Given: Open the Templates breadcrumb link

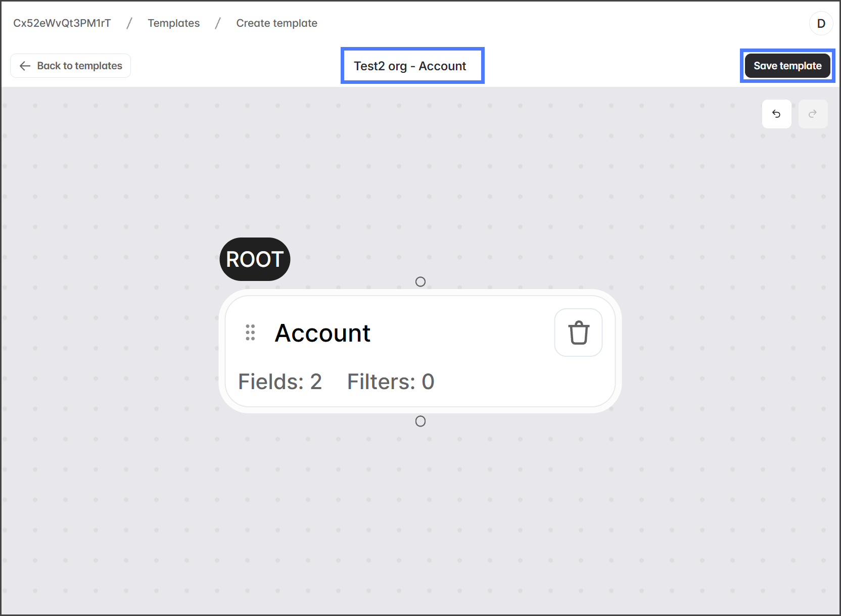Looking at the screenshot, I should (x=173, y=23).
